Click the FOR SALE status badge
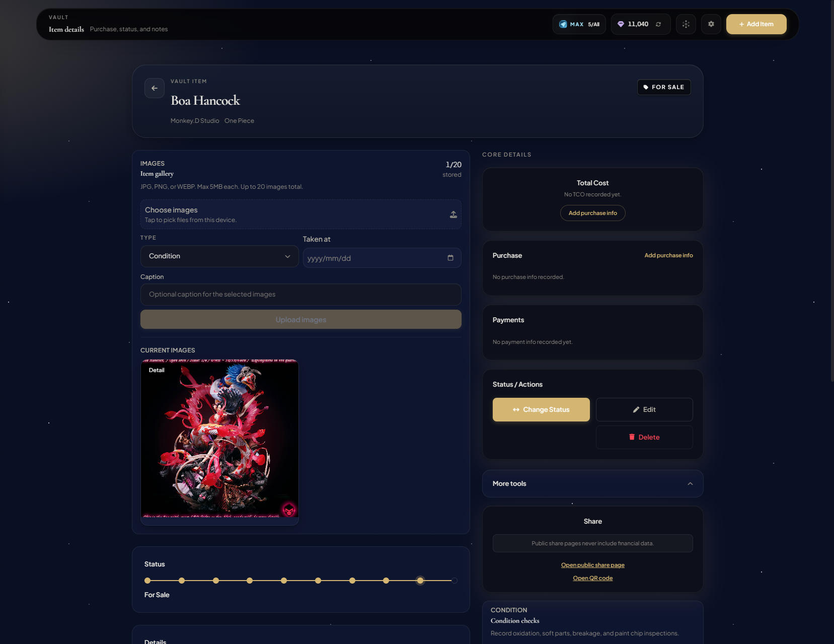The image size is (834, 644). click(x=664, y=87)
